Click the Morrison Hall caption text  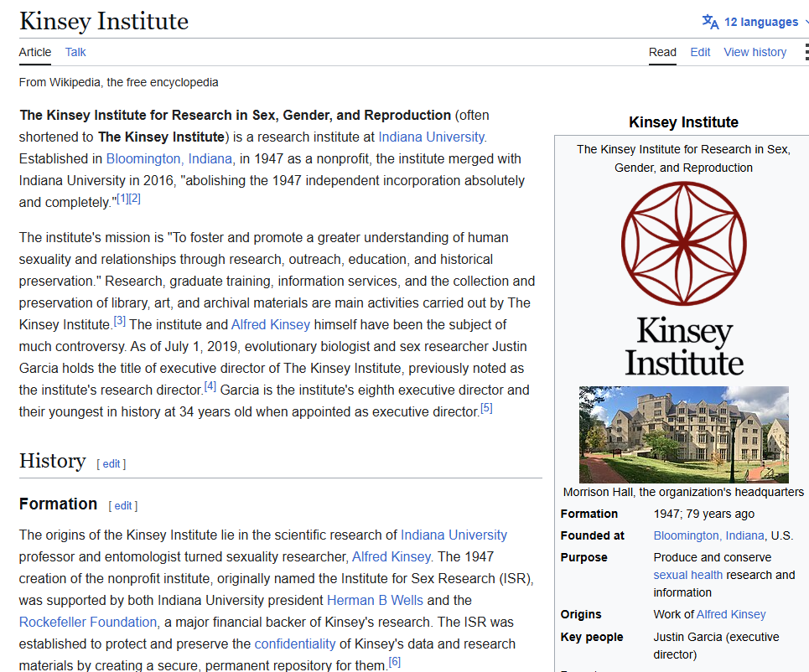[x=683, y=492]
